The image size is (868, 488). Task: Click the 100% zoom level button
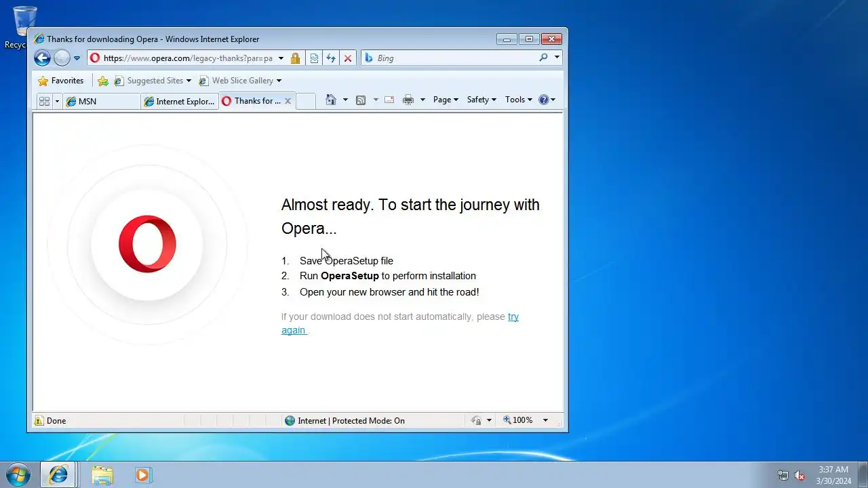coord(517,420)
